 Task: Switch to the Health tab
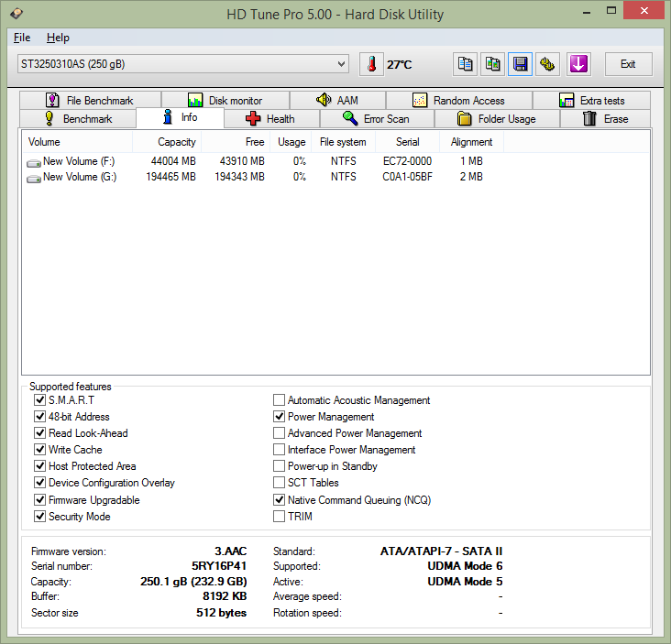pos(271,118)
